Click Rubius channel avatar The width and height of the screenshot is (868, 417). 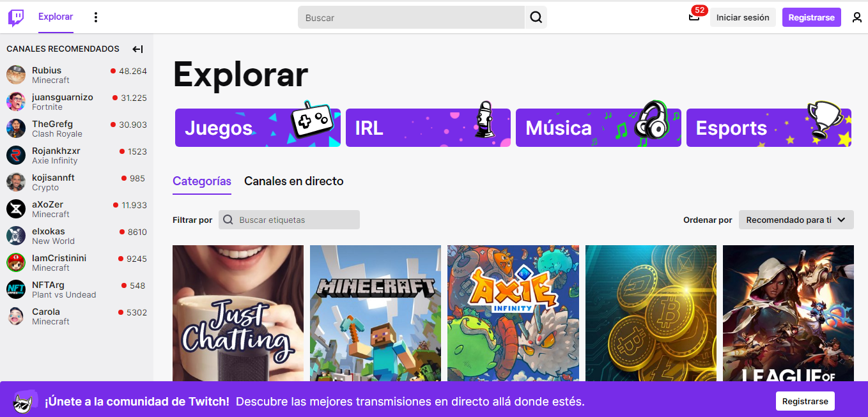click(x=16, y=75)
